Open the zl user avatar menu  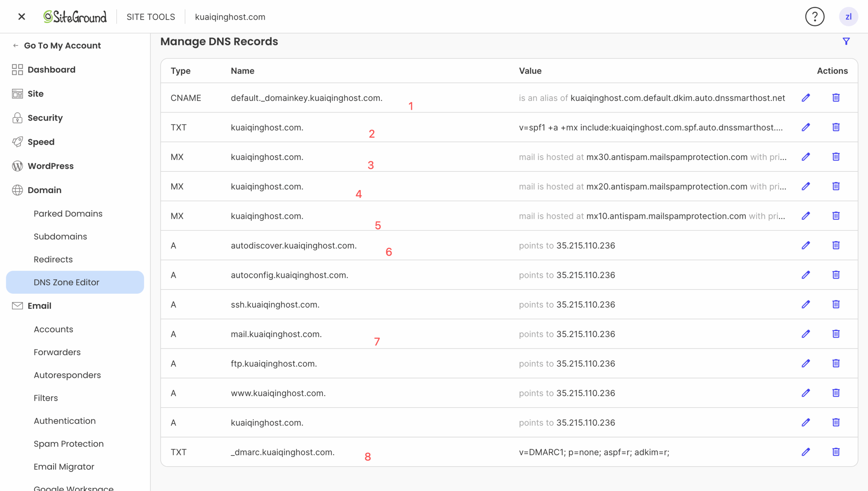click(848, 17)
